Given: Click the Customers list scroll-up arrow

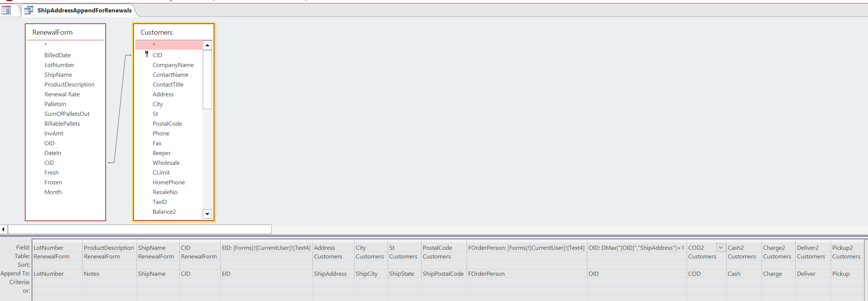Looking at the screenshot, I should (207, 46).
